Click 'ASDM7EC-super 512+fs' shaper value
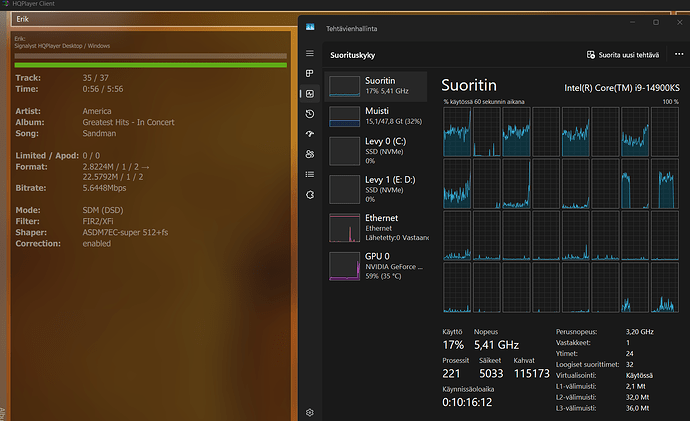This screenshot has width=690, height=421. coord(125,232)
